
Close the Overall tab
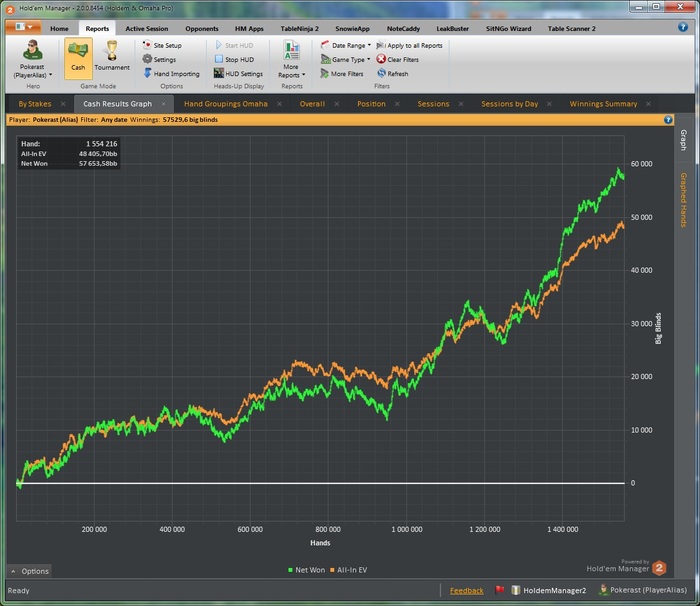(x=337, y=104)
